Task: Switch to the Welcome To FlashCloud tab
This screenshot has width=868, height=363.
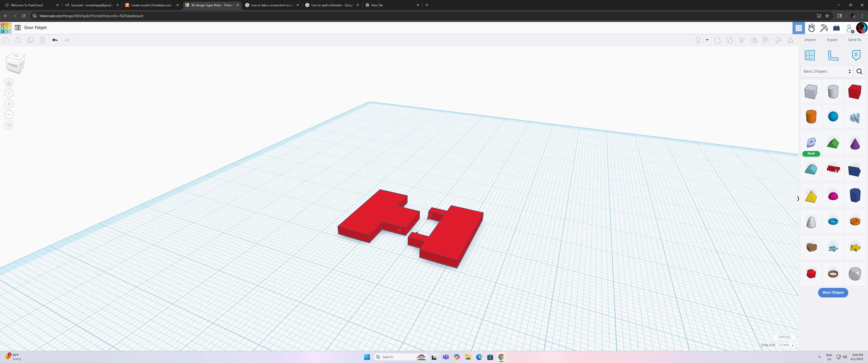Action: (x=32, y=5)
